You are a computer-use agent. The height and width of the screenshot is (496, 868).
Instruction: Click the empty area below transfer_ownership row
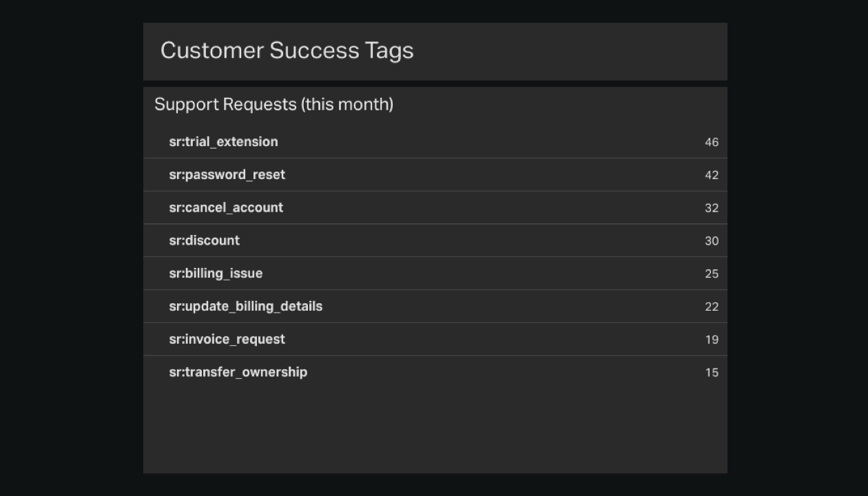435,431
